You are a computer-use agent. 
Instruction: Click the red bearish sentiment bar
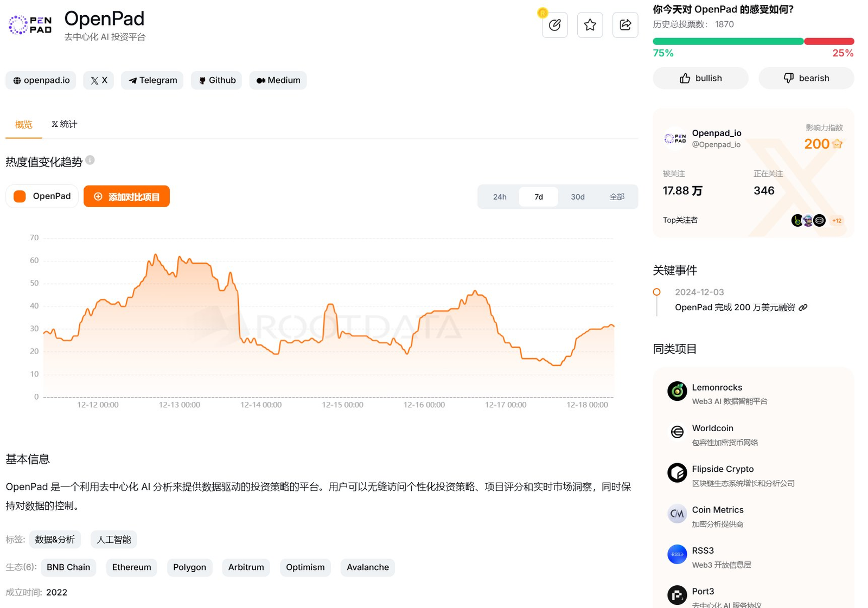click(829, 41)
